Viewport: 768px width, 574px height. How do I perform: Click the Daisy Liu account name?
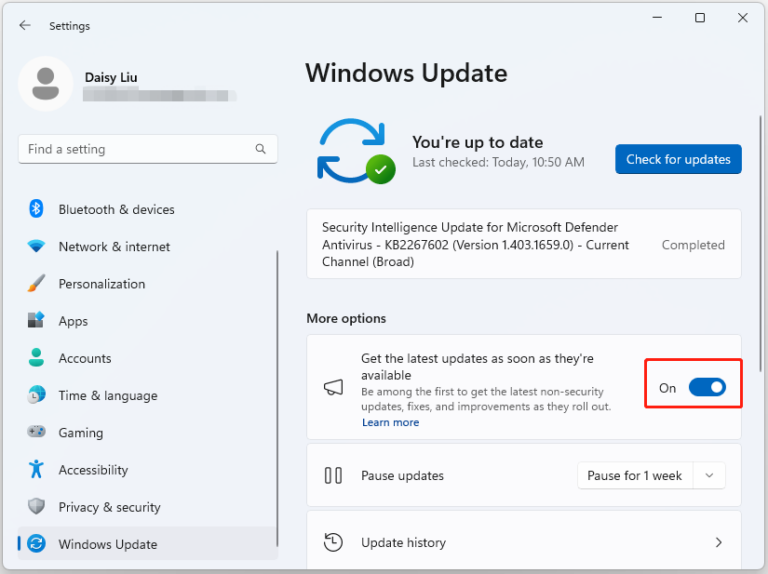[x=111, y=77]
